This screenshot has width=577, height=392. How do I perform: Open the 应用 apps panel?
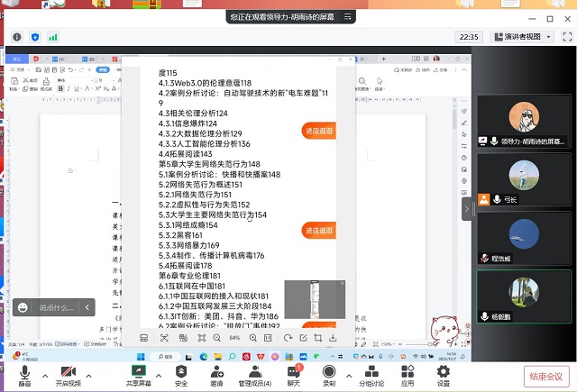click(x=408, y=376)
